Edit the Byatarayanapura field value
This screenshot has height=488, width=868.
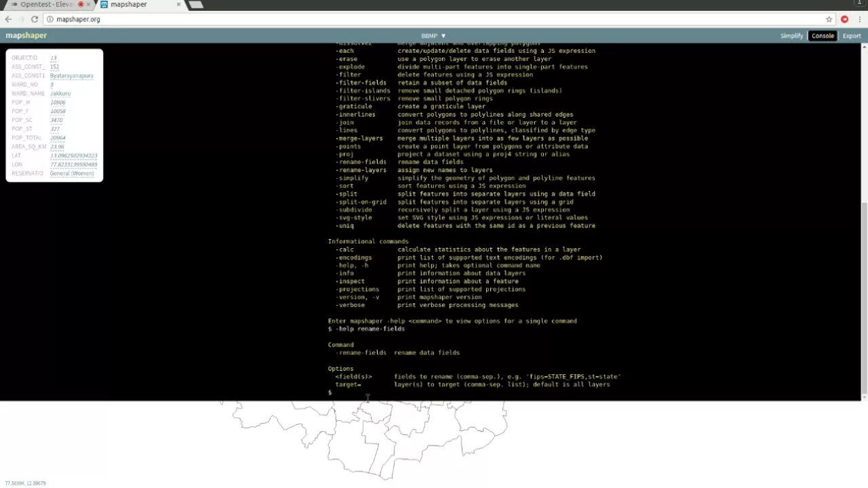71,76
